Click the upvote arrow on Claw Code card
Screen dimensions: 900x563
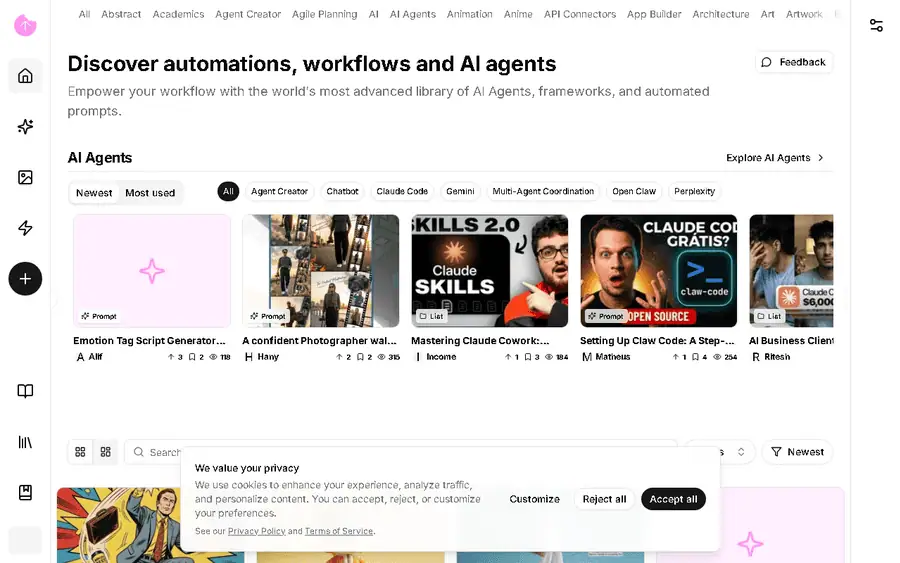[675, 357]
